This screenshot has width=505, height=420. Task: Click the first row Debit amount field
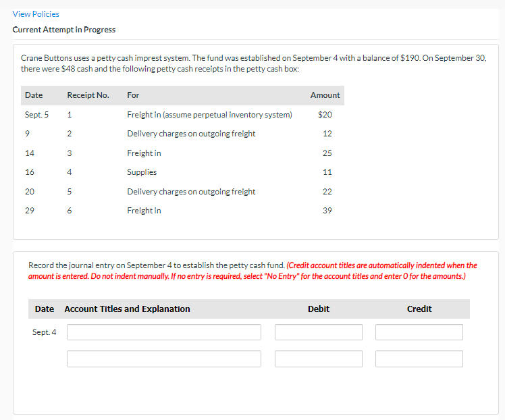pyautogui.click(x=319, y=332)
